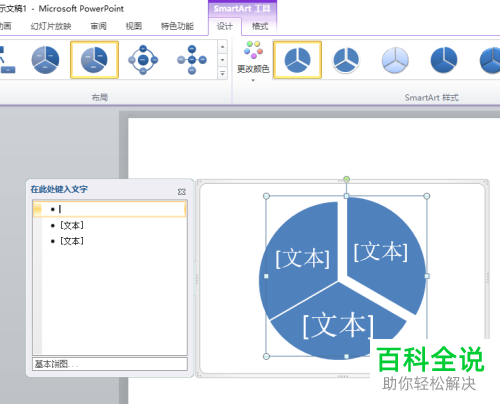This screenshot has height=404, width=500.
Task: Open the 更改颜色 change colors dropdown
Action: tap(253, 61)
